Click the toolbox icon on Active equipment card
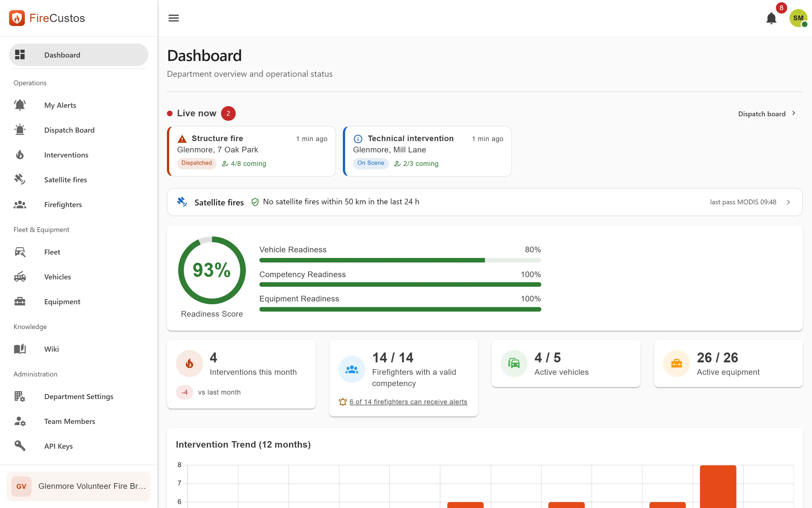The height and width of the screenshot is (508, 812). (676, 364)
